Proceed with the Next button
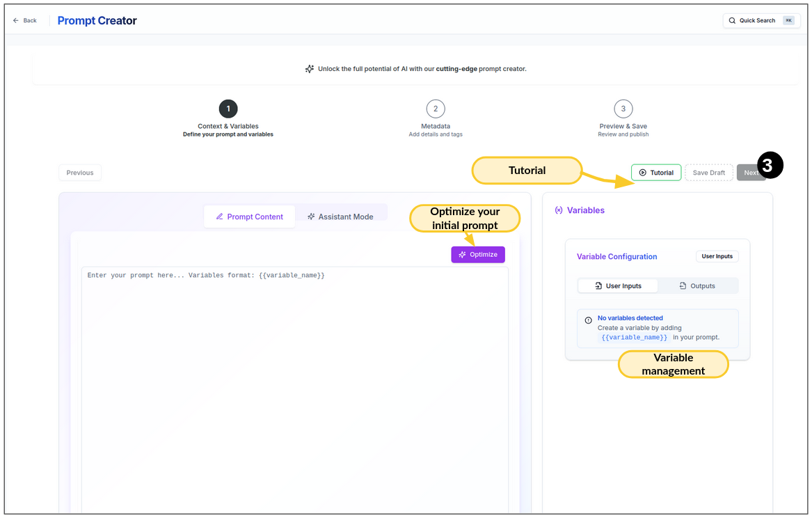The height and width of the screenshot is (518, 812). point(751,173)
